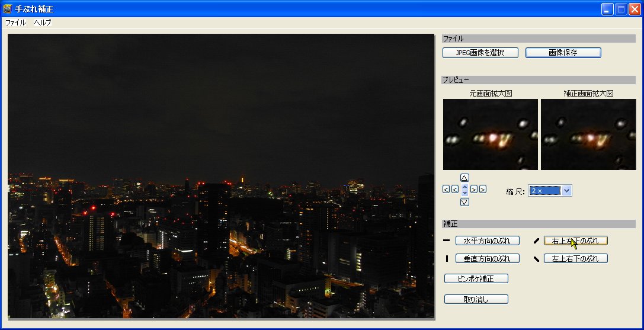Click the outermost right arrow preview button
The image size is (644, 330).
click(483, 190)
